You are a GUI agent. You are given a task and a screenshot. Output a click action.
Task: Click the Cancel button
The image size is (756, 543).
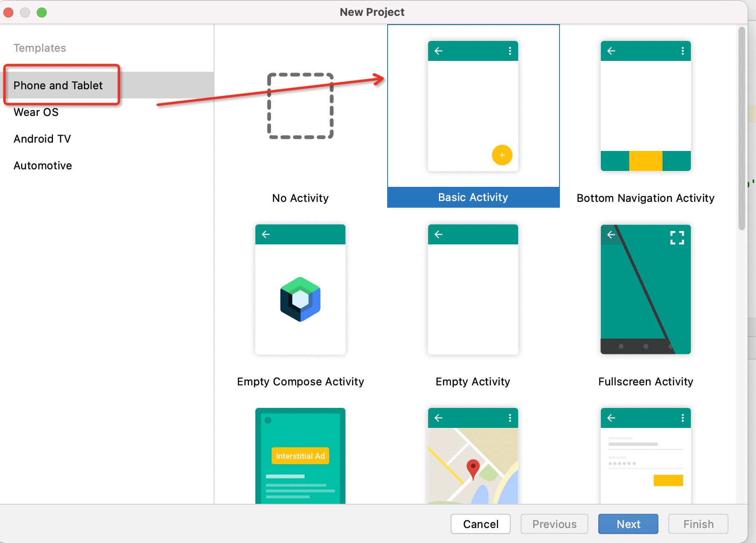[x=481, y=524]
